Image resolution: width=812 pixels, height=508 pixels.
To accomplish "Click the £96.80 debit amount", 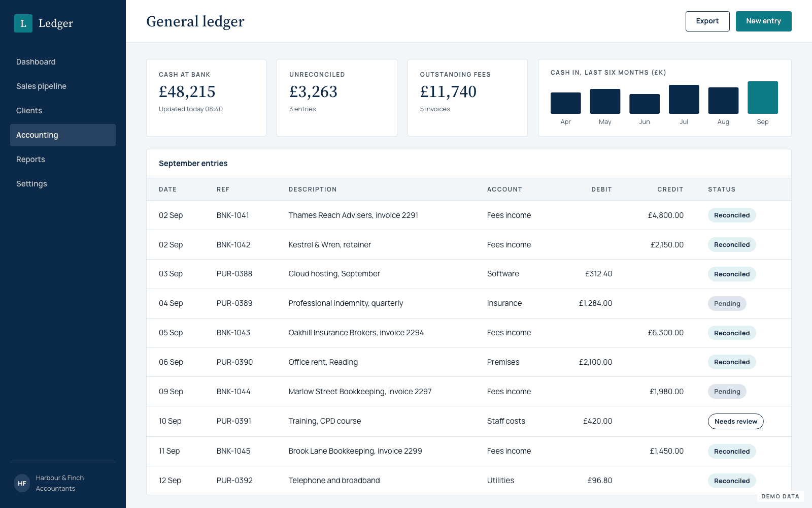I will [600, 481].
